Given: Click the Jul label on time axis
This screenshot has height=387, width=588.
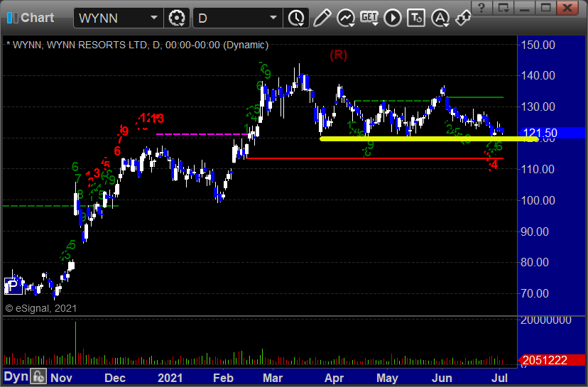Looking at the screenshot, I should (499, 378).
